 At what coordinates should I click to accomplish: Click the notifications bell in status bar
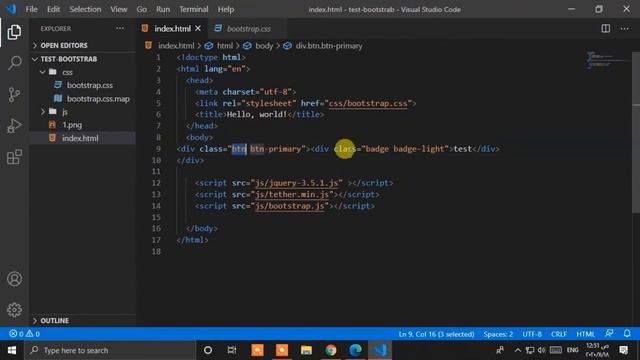coord(627,333)
